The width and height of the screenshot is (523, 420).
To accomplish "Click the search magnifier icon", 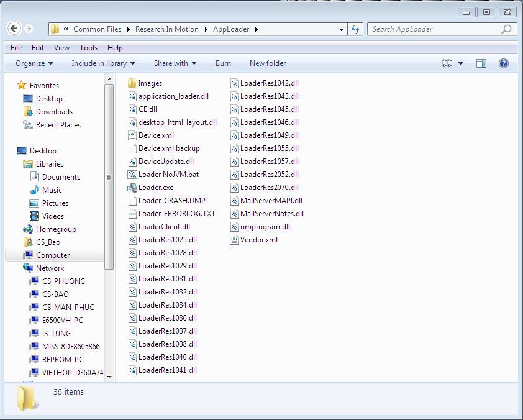I will coord(506,29).
